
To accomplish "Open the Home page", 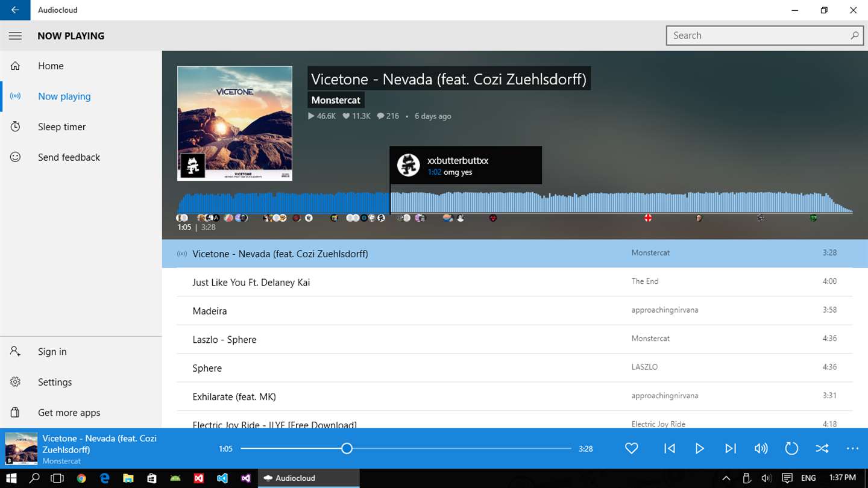I will coord(81,66).
